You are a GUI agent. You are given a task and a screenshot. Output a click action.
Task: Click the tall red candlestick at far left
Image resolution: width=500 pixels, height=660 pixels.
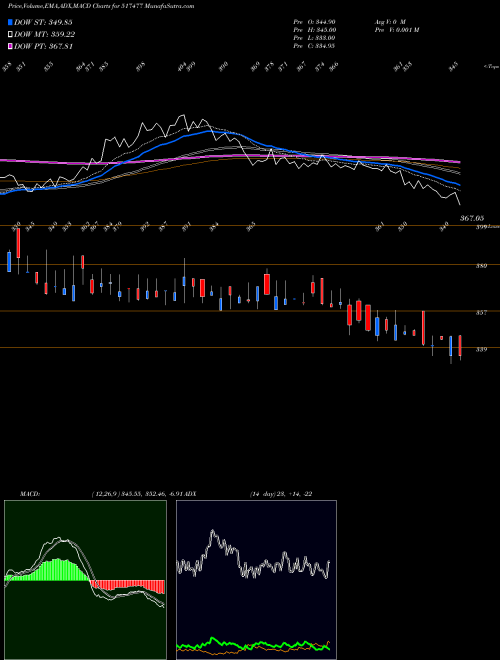pyautogui.click(x=18, y=243)
